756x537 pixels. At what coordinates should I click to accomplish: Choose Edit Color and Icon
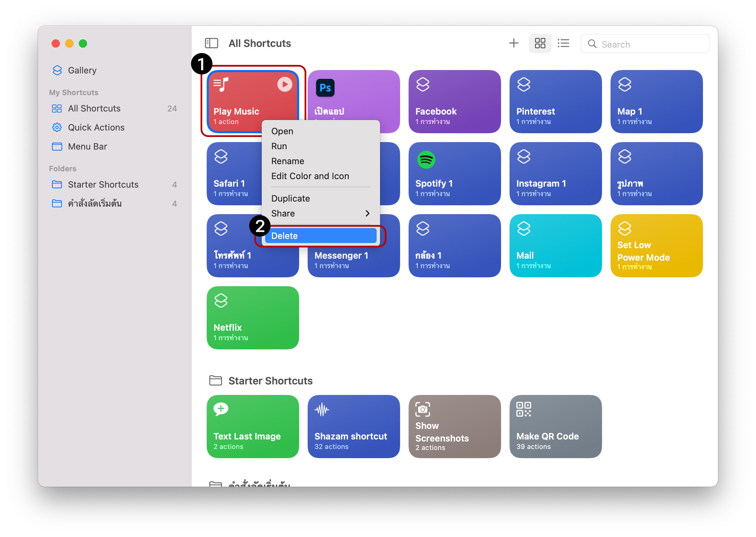pos(310,176)
